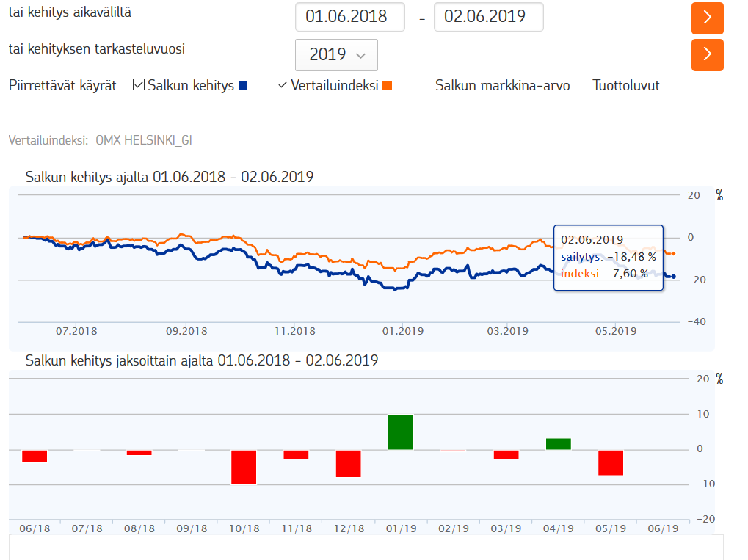Screen dimensions: 748x560
Task: Click orange Vertailuindeksi color swatch
Action: click(x=388, y=86)
